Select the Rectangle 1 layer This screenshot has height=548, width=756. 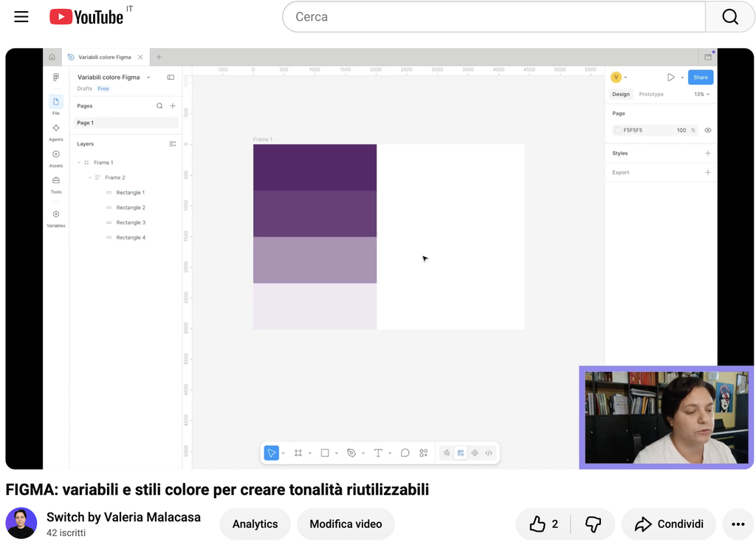130,193
